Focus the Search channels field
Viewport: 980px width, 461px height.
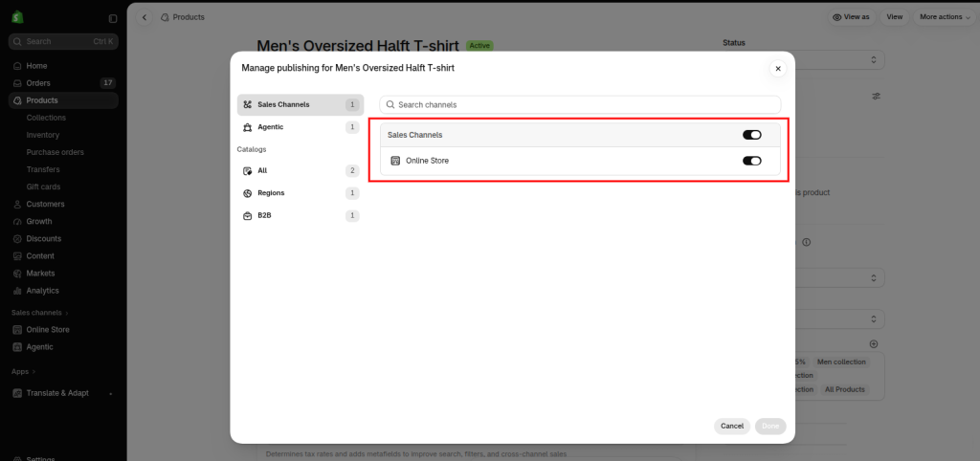pos(580,105)
